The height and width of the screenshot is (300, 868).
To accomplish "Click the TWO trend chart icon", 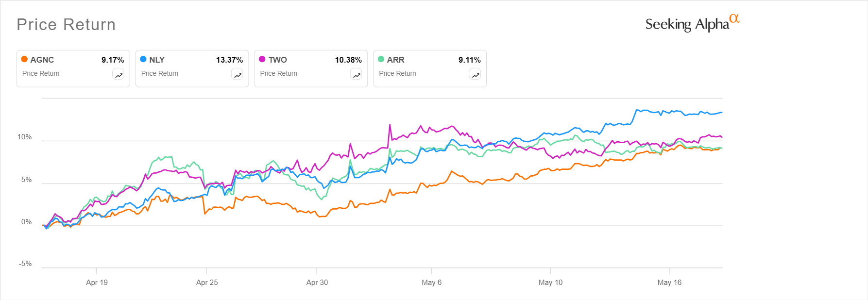I will point(356,74).
